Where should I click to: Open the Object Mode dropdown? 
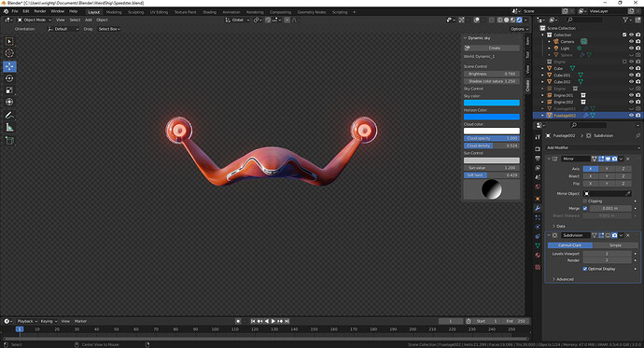coord(35,20)
